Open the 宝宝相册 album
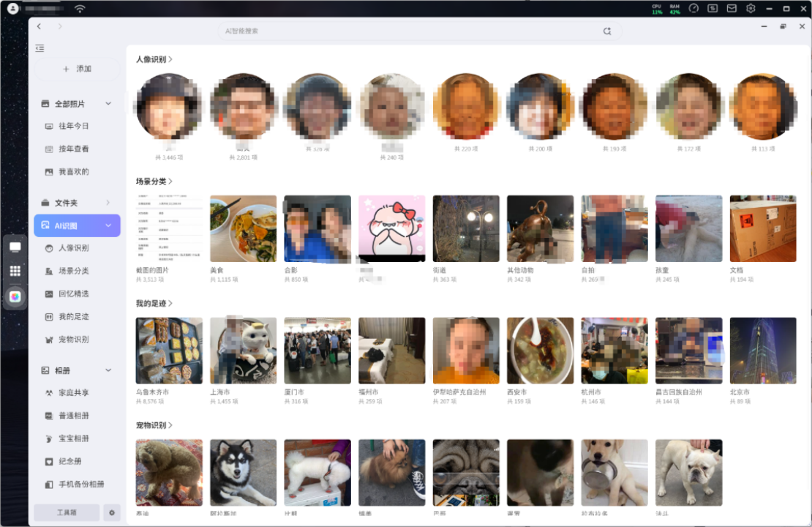The width and height of the screenshot is (812, 527). coord(73,438)
